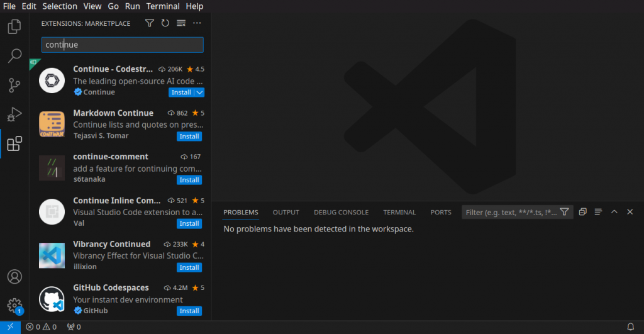The image size is (644, 334).
Task: Expand Install dropdown arrow for Continue extension
Action: [x=199, y=92]
